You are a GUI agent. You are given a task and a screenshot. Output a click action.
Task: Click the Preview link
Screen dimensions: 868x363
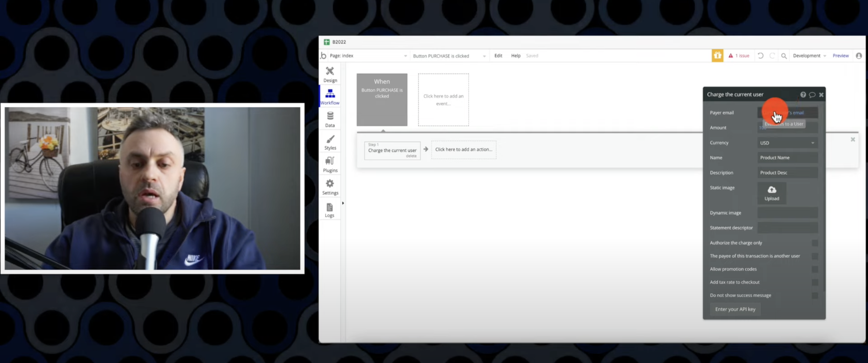coord(840,56)
